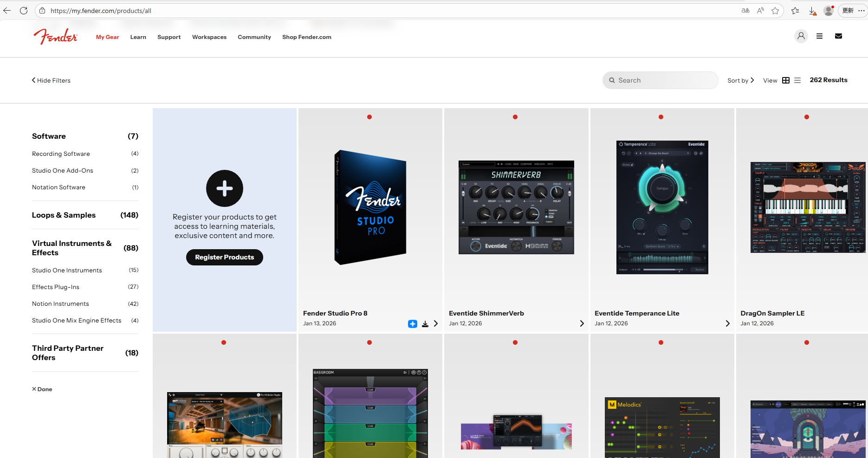
Task: Click the Register Products button
Action: coord(224,257)
